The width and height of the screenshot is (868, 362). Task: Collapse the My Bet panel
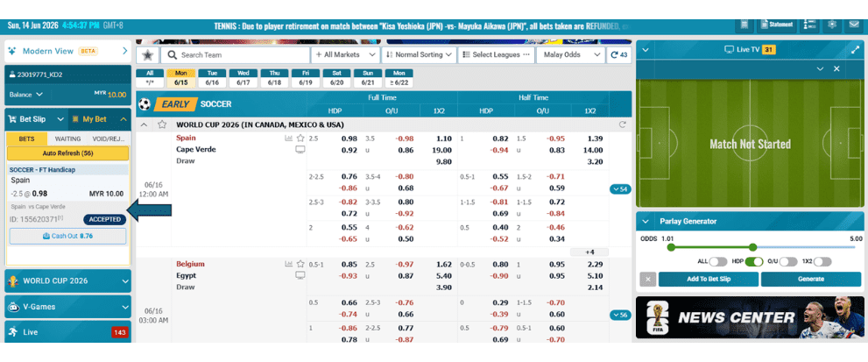(x=100, y=119)
